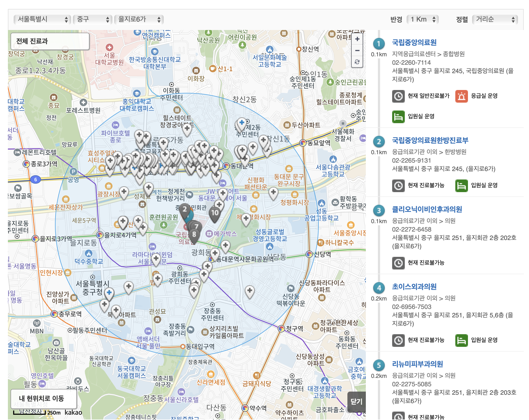The height and width of the screenshot is (420, 529).
Task: Open the 클리오닉이비인후과의원 link
Action: [427, 209]
